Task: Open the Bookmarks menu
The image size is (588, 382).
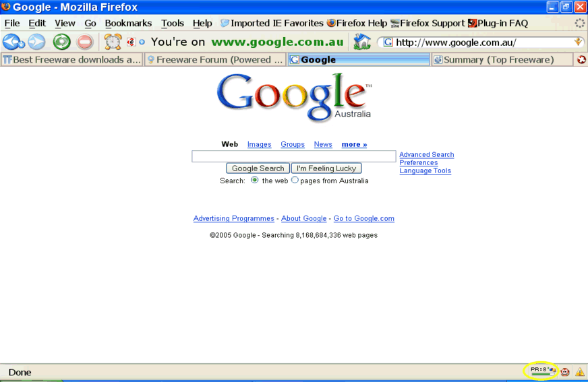Action: pyautogui.click(x=128, y=23)
